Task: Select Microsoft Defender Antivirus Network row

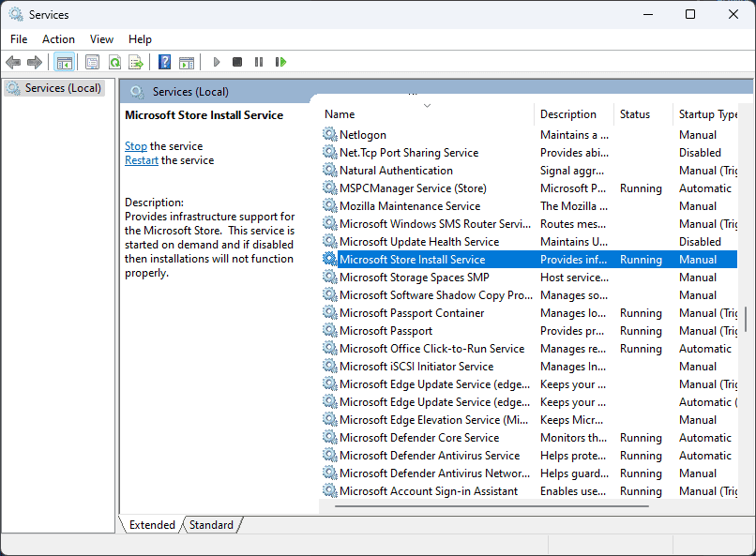Action: (x=529, y=473)
